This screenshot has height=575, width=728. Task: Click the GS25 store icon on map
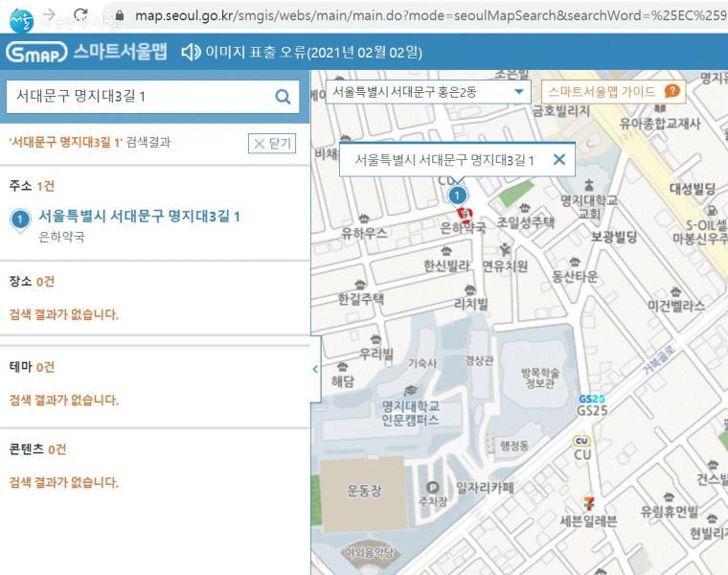point(591,399)
